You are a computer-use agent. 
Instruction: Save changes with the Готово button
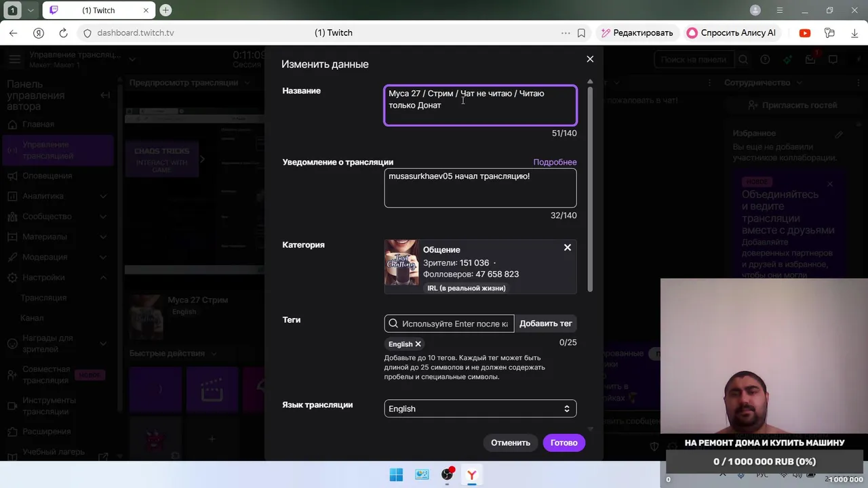(x=564, y=443)
